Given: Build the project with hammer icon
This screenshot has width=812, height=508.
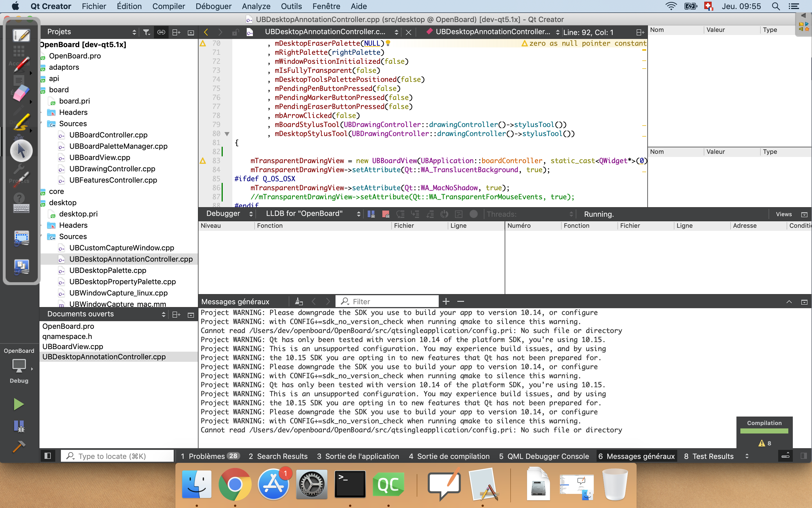Looking at the screenshot, I should (19, 446).
